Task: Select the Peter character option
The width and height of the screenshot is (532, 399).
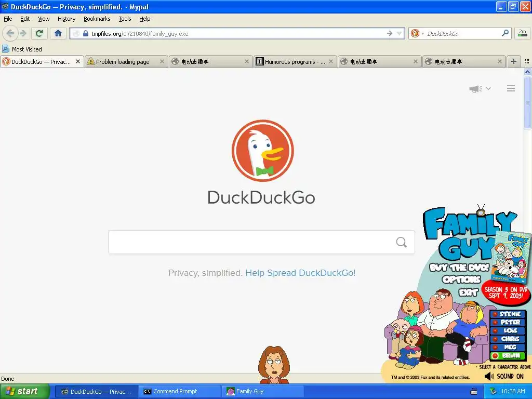Action: click(508, 322)
